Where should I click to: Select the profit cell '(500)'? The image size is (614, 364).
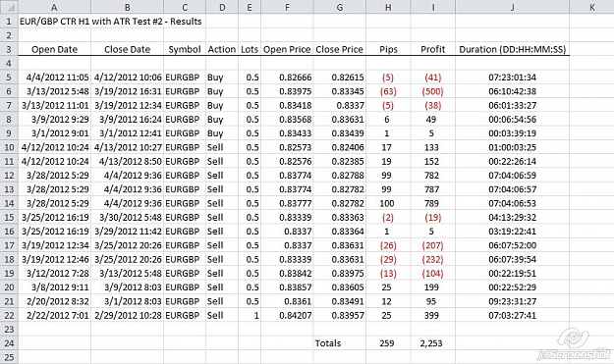(x=432, y=91)
